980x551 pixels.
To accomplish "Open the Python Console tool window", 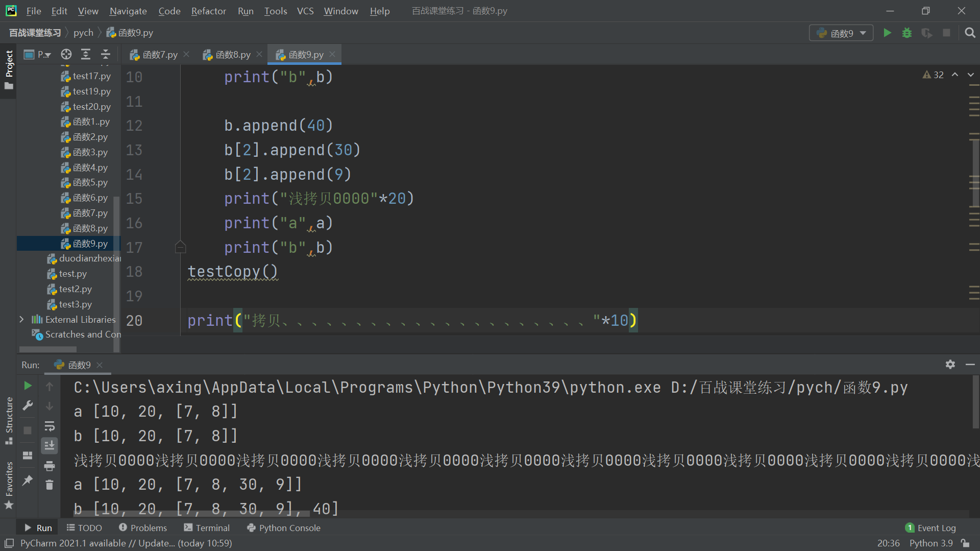I will pos(284,528).
